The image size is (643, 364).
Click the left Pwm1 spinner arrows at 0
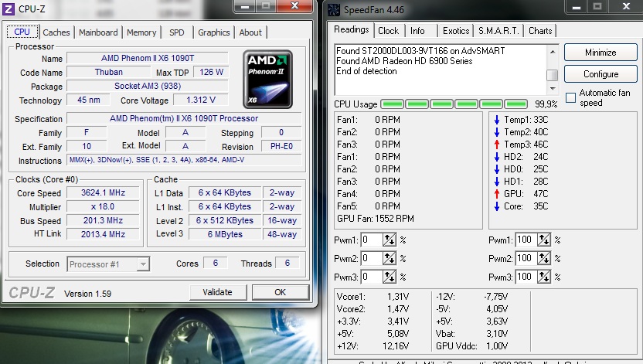coord(390,240)
